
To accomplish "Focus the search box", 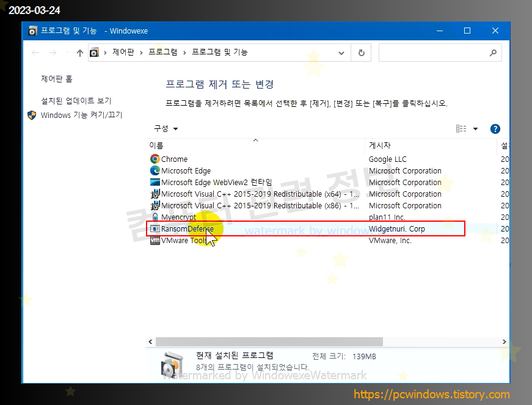I will tap(440, 53).
